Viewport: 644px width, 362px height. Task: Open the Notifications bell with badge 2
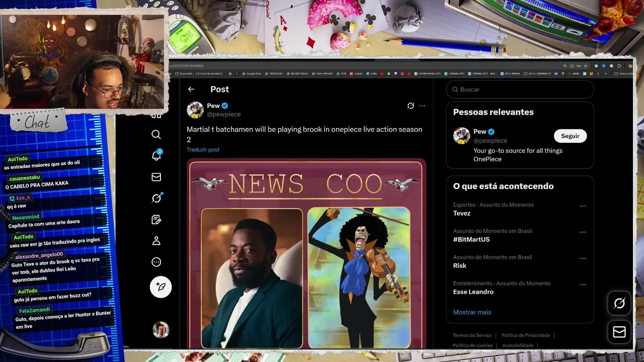(156, 155)
